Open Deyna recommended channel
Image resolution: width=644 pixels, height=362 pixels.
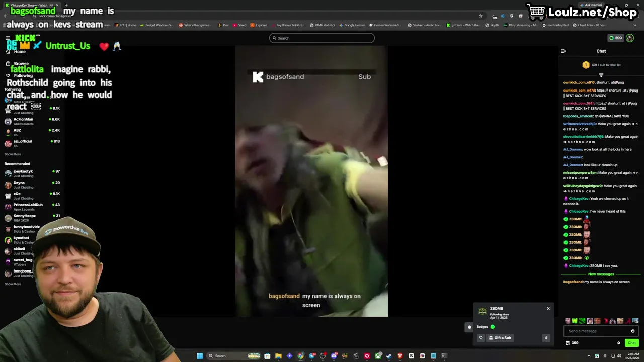[x=32, y=185]
